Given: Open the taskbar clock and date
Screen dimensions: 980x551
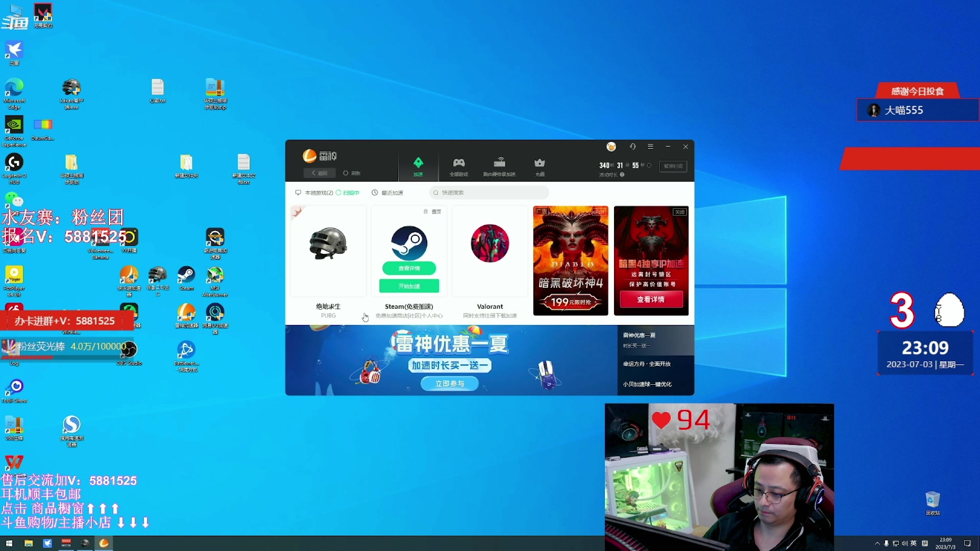Looking at the screenshot, I should point(945,543).
